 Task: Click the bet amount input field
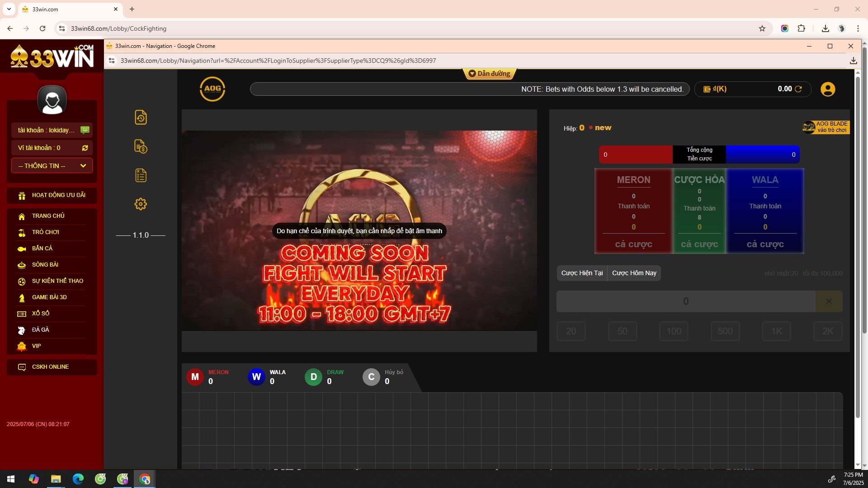pos(686,301)
